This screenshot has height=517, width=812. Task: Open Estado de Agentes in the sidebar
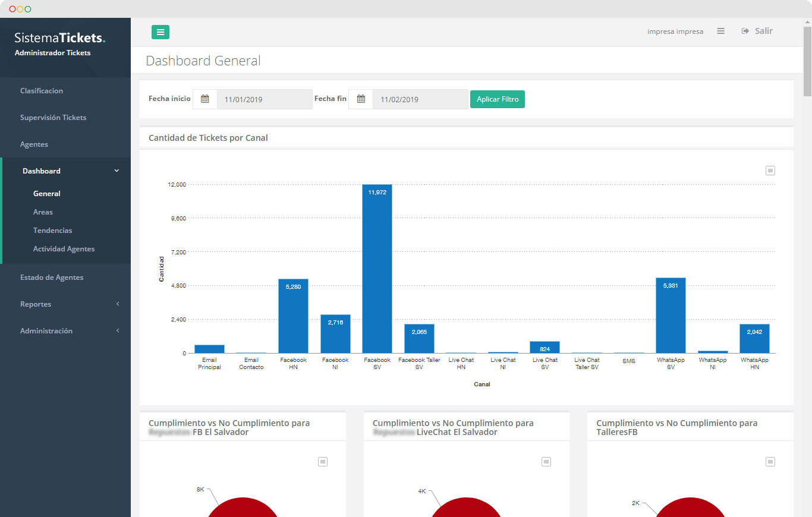52,278
